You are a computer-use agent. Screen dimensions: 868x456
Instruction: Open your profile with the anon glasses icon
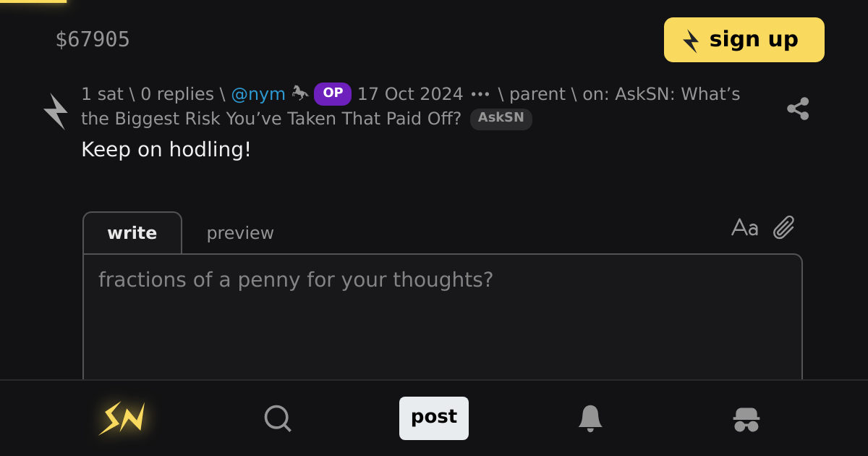746,418
